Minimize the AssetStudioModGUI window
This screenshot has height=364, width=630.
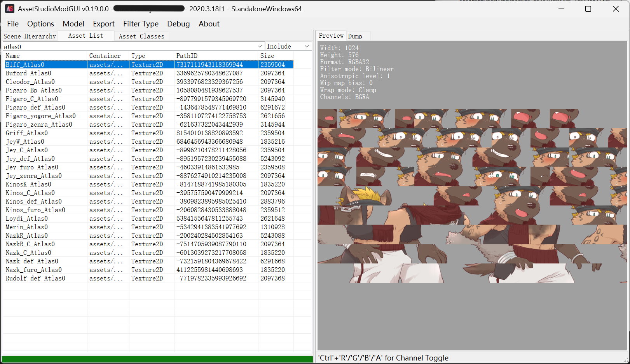561,9
